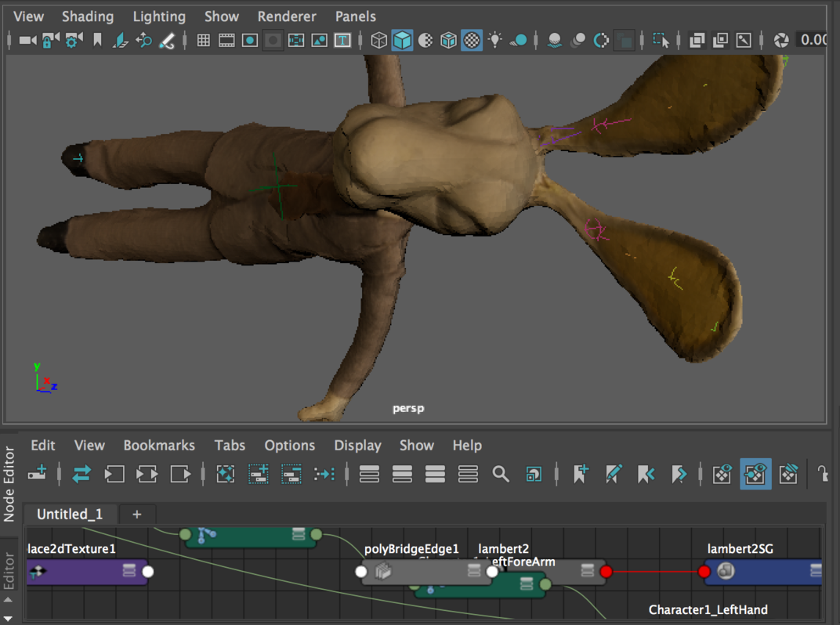Open the viewport Shading menu
Viewport: 840px width, 625px height.
(x=87, y=16)
